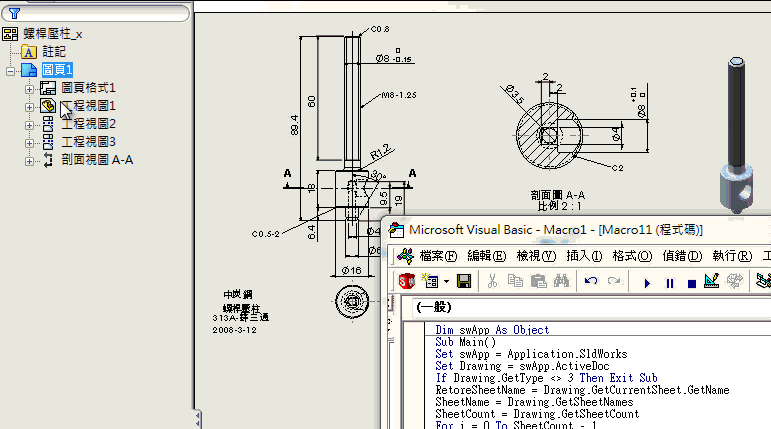This screenshot has height=429, width=771.
Task: Select the 圖頁1 sheet node
Action: click(57, 70)
